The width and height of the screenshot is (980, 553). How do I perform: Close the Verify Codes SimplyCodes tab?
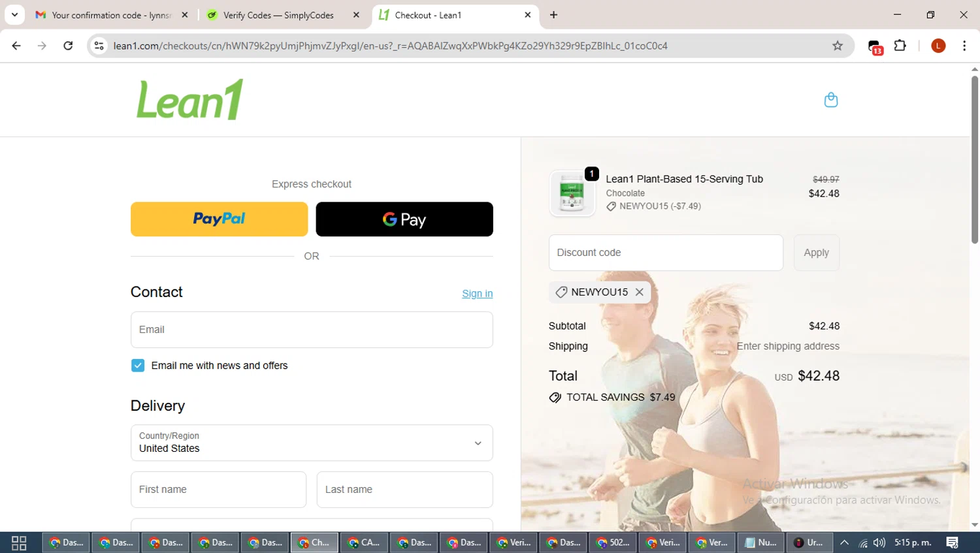pos(356,14)
